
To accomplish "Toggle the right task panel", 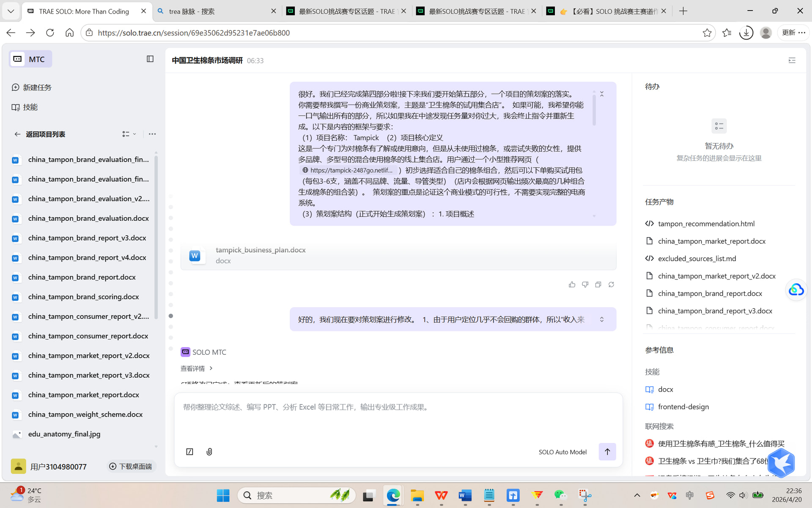I will pos(792,61).
